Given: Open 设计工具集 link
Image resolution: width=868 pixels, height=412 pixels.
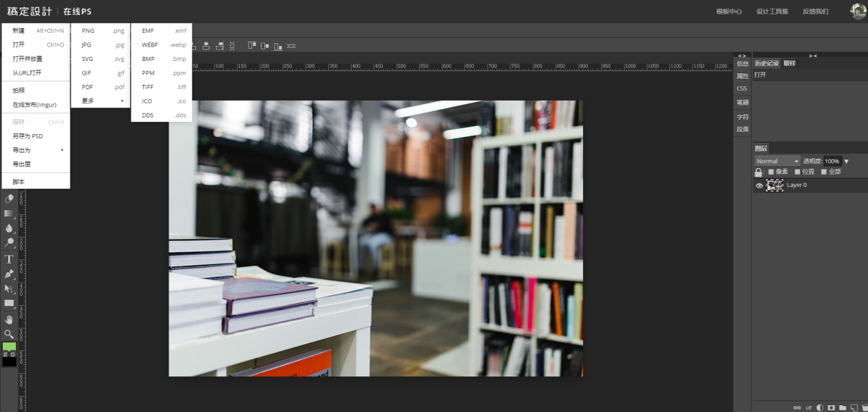Looking at the screenshot, I should pos(772,12).
